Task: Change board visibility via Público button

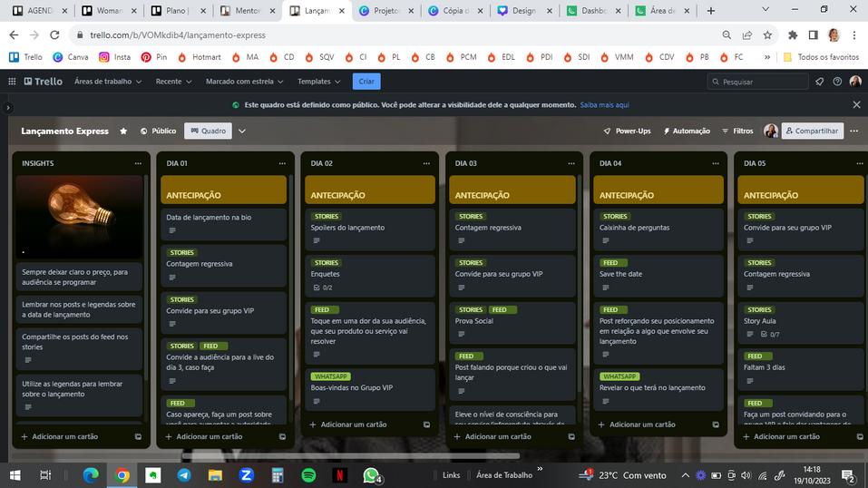Action: point(158,131)
